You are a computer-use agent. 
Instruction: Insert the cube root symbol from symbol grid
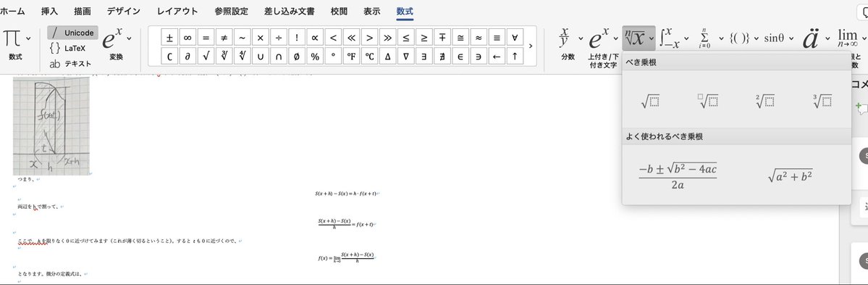(x=224, y=56)
